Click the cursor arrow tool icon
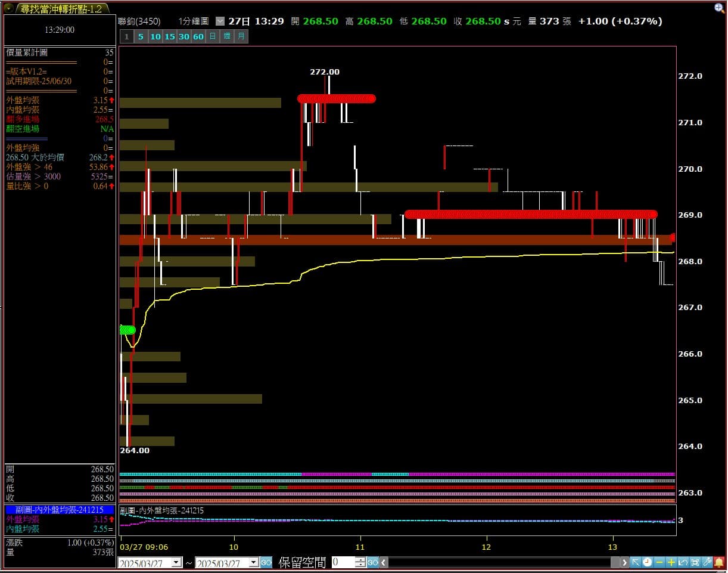This screenshot has height=573, width=728. (636, 562)
